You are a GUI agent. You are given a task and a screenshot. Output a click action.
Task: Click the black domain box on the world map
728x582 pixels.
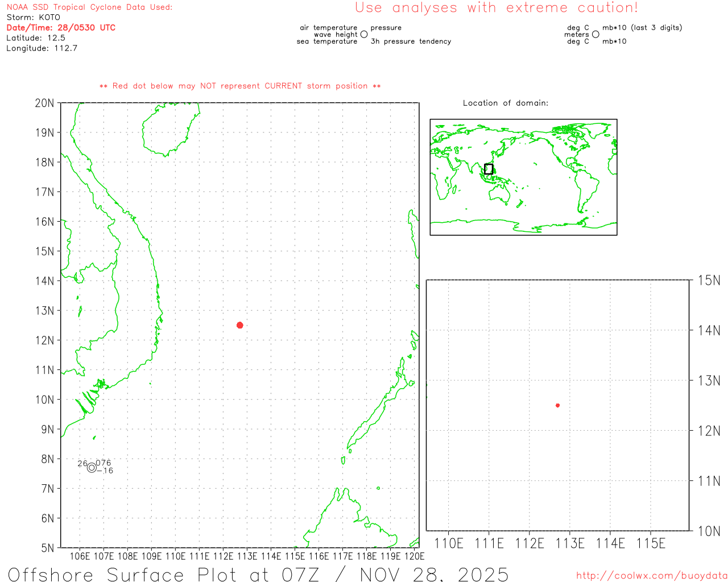pos(489,169)
